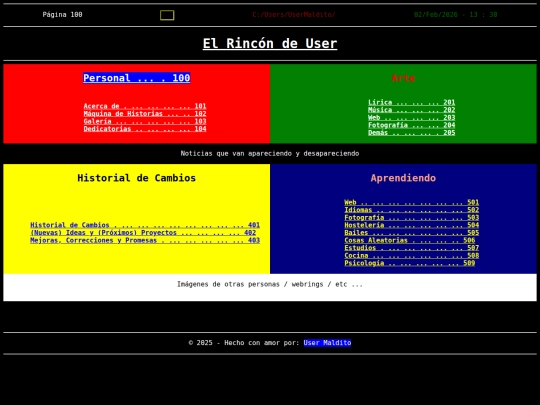Click the C:/Users/UserMaldito/ path text
This screenshot has height=405, width=540.
coord(293,14)
